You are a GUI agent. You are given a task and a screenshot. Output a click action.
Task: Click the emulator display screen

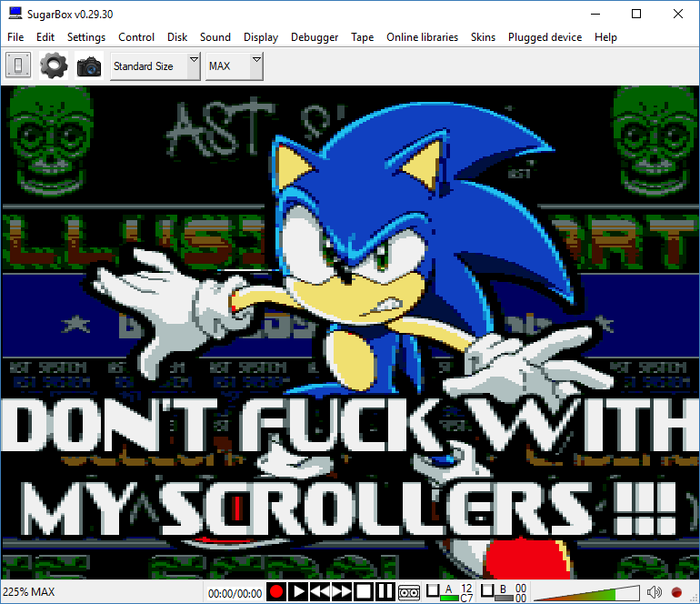pos(350,332)
